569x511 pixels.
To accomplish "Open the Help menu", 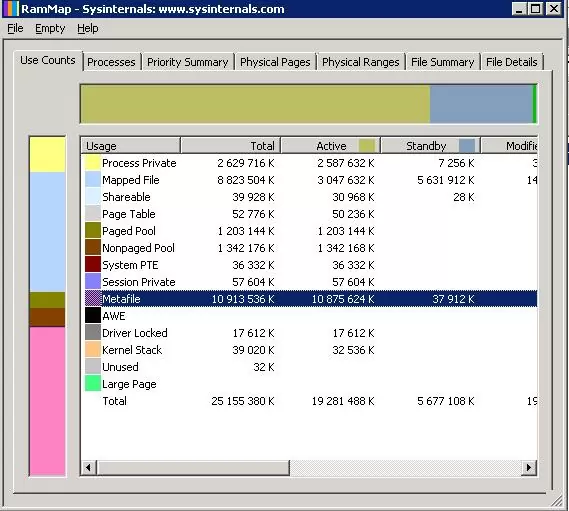I will (87, 28).
